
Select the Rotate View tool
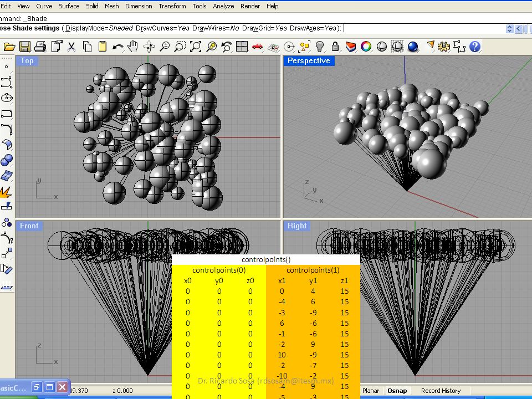pyautogui.click(x=149, y=47)
